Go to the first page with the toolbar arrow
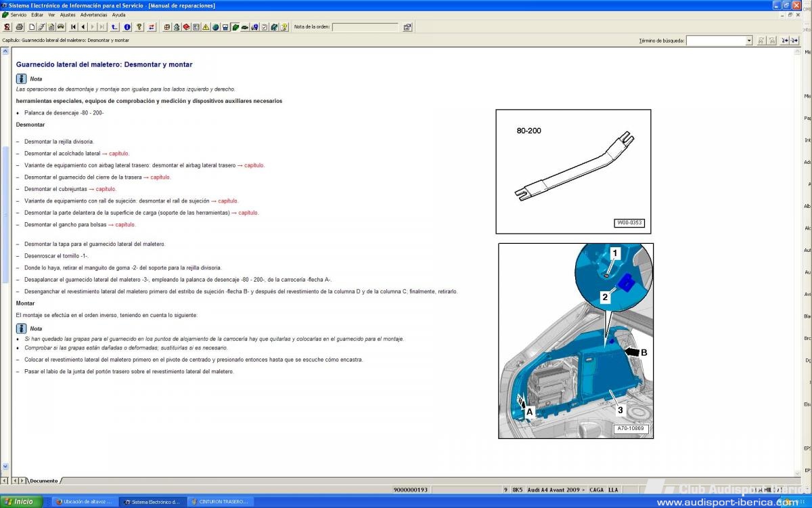 pyautogui.click(x=73, y=27)
